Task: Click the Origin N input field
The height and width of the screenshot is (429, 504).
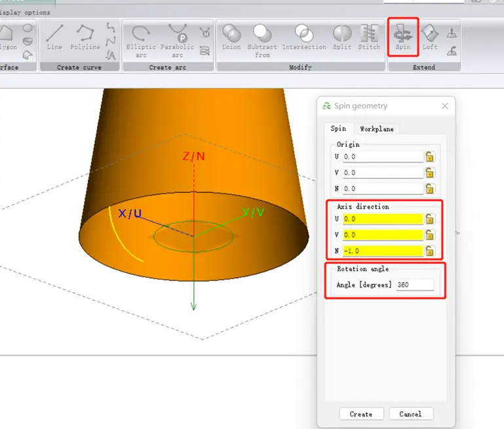Action: click(x=383, y=188)
